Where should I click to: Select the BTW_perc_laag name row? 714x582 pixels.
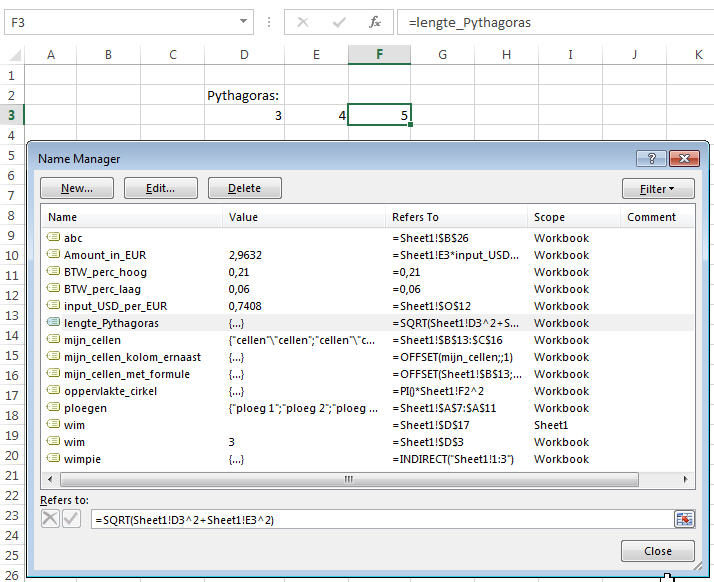pos(368,289)
